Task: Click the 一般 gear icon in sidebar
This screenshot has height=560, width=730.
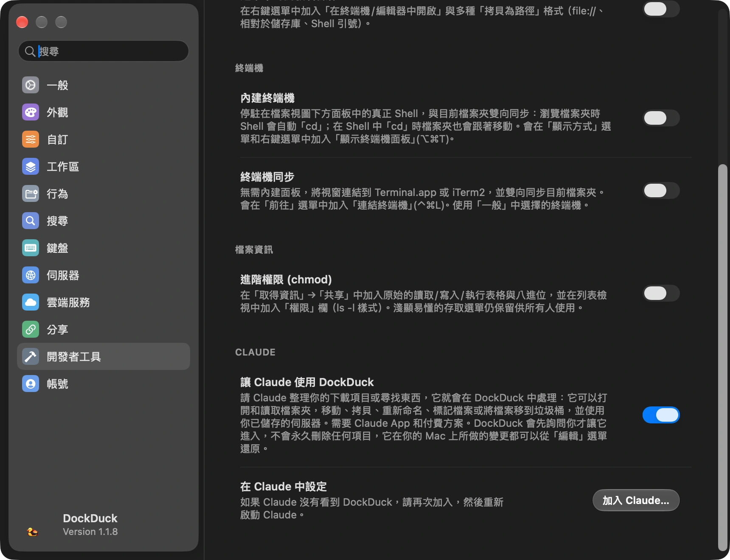Action: (x=31, y=85)
